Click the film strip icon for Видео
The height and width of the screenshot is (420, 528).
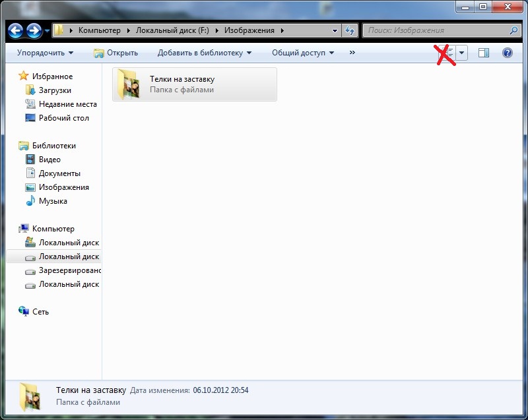[30, 160]
